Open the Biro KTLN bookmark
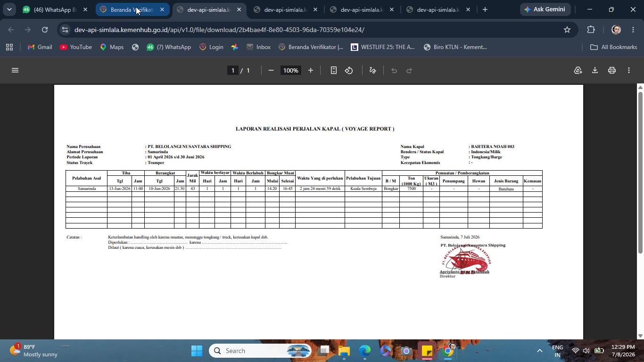This screenshot has width=644, height=362. [x=455, y=47]
